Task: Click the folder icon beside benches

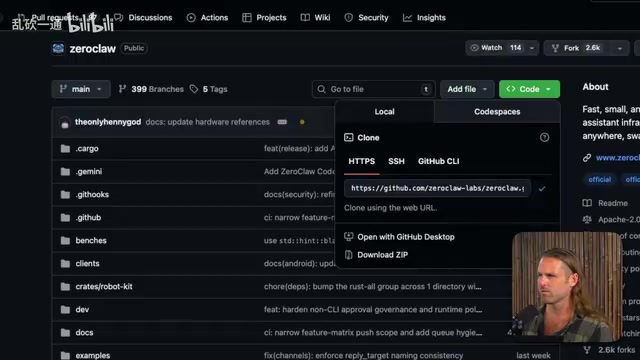Action: 65,240
